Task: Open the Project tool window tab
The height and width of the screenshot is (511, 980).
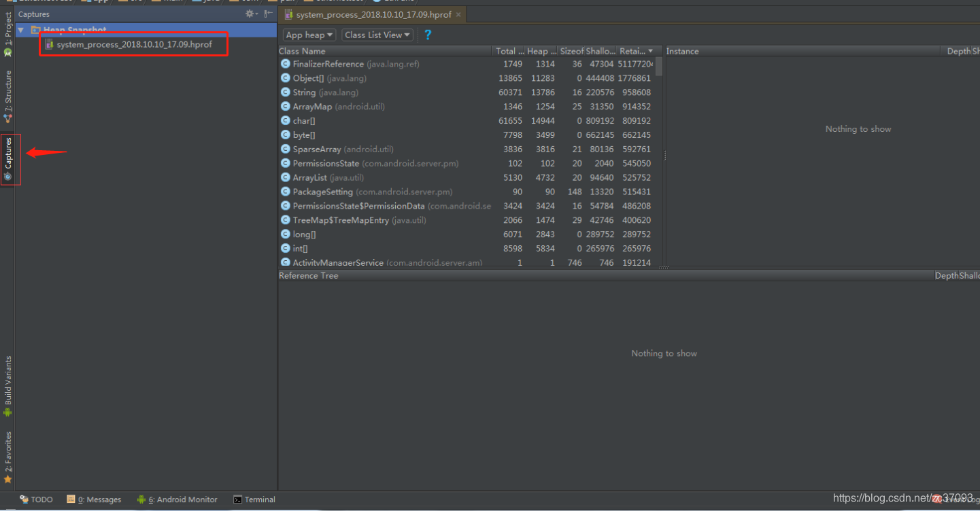Action: coord(7,35)
